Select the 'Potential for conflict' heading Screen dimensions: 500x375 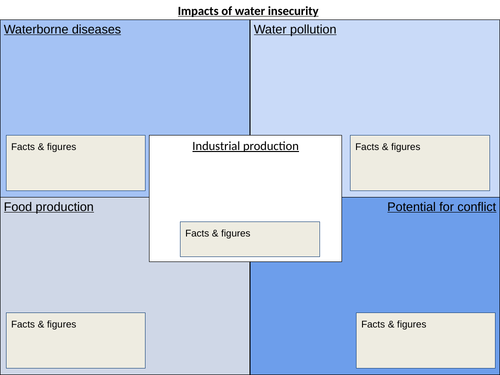(x=442, y=207)
